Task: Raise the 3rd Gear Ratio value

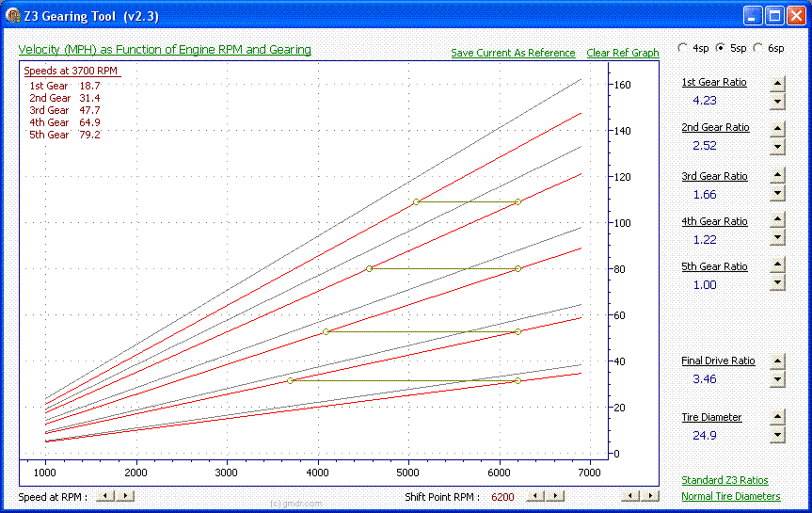Action: point(777,175)
